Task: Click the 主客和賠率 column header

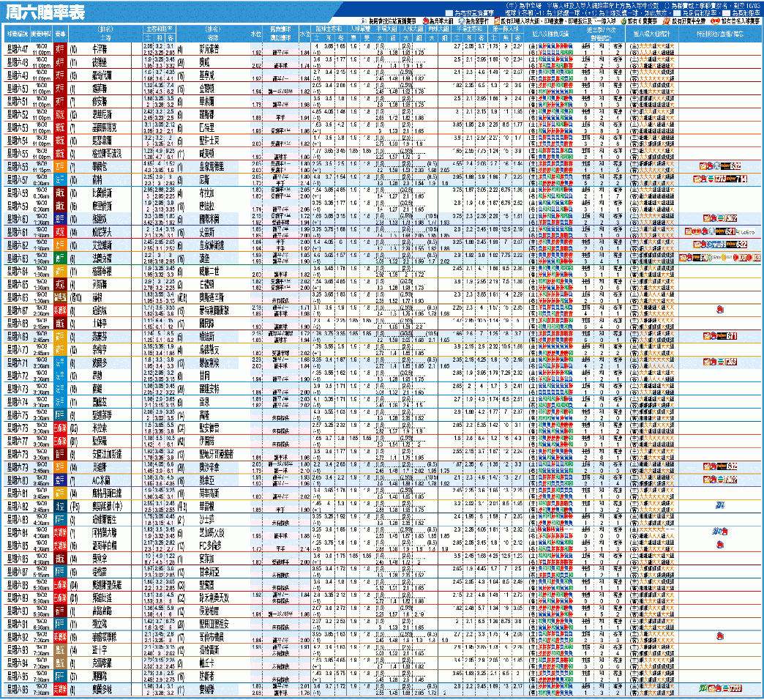Action: 160,29
